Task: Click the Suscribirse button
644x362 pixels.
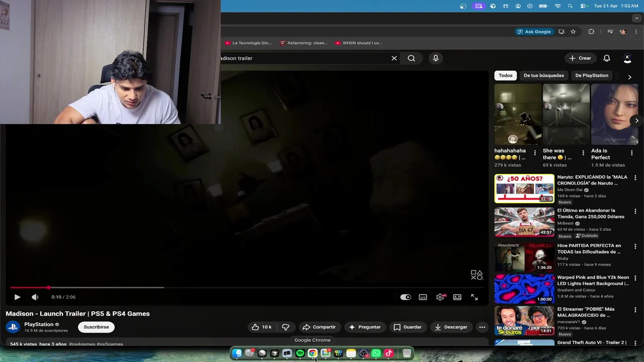Action: click(x=96, y=327)
